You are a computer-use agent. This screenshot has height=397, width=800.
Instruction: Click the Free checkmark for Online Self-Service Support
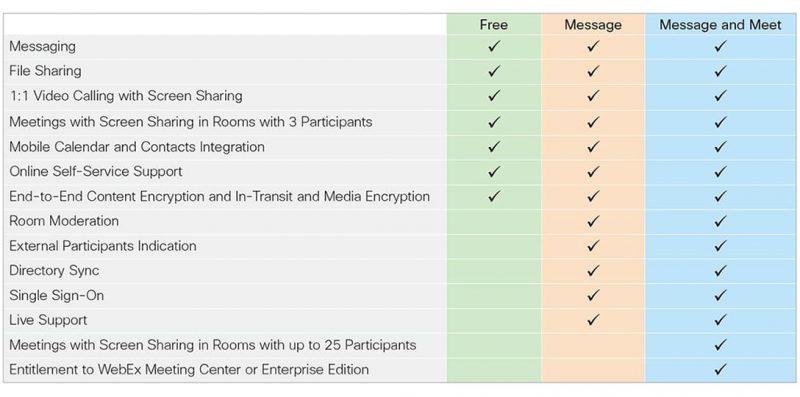(493, 171)
